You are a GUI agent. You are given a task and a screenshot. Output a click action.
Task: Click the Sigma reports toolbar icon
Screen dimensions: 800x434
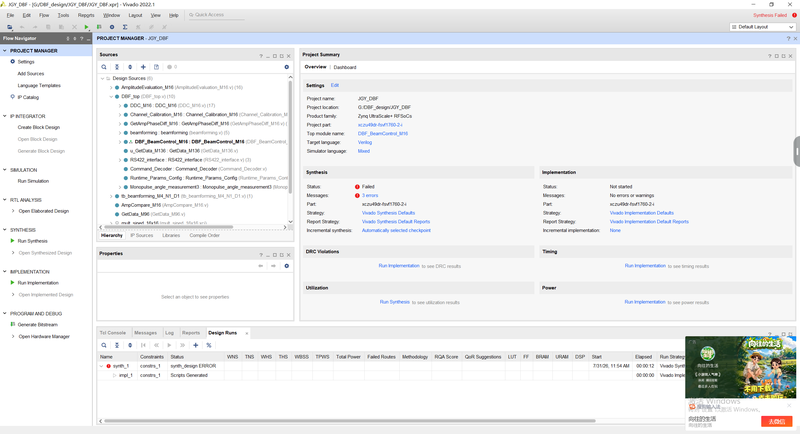125,27
